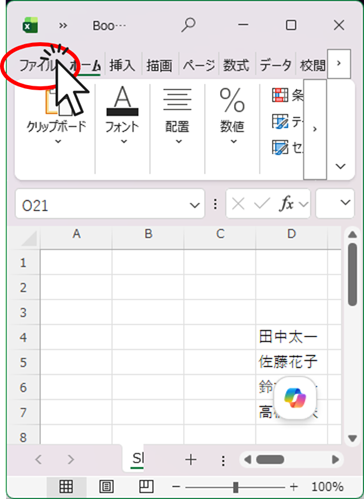Open the 描画 ribbon tab
The height and width of the screenshot is (499, 364).
(x=159, y=65)
